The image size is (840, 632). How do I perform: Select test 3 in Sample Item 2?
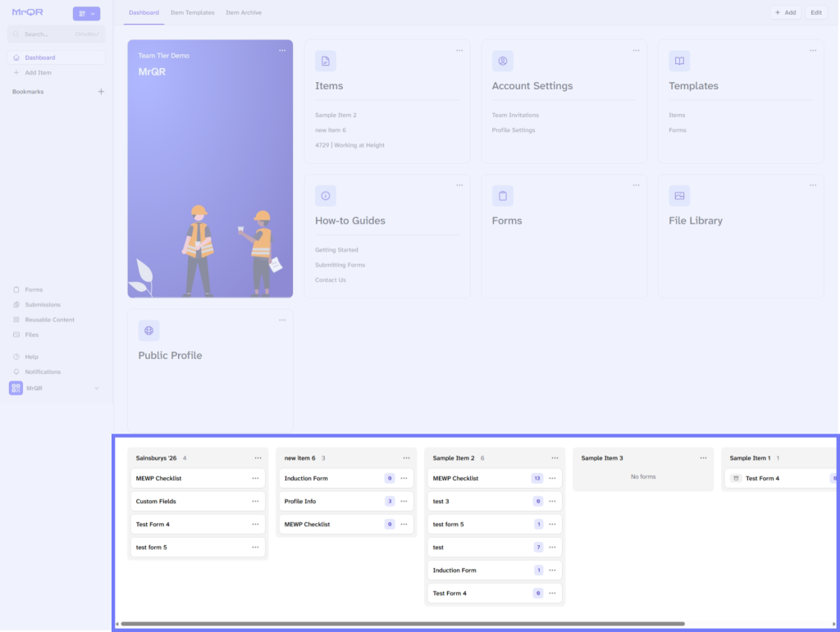(x=495, y=502)
